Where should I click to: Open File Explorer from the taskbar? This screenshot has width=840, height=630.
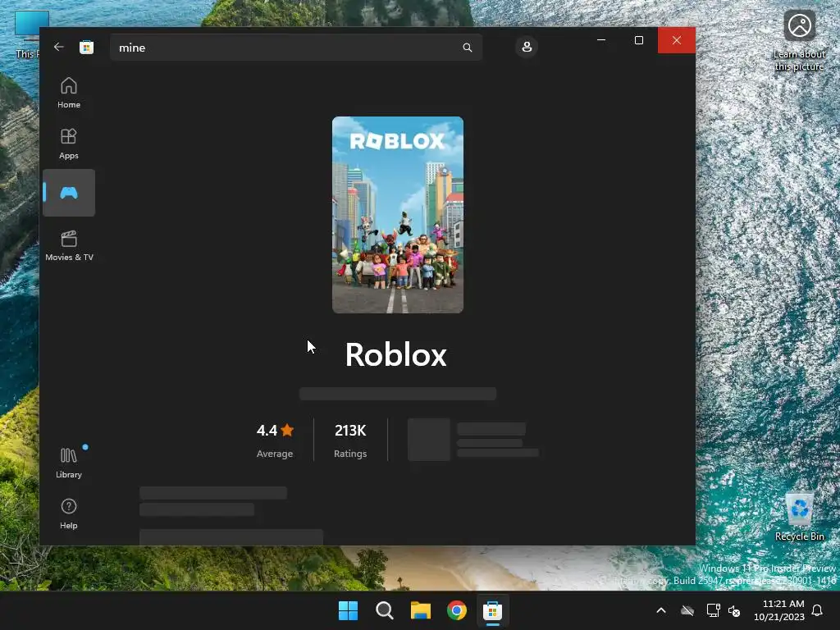pos(421,610)
